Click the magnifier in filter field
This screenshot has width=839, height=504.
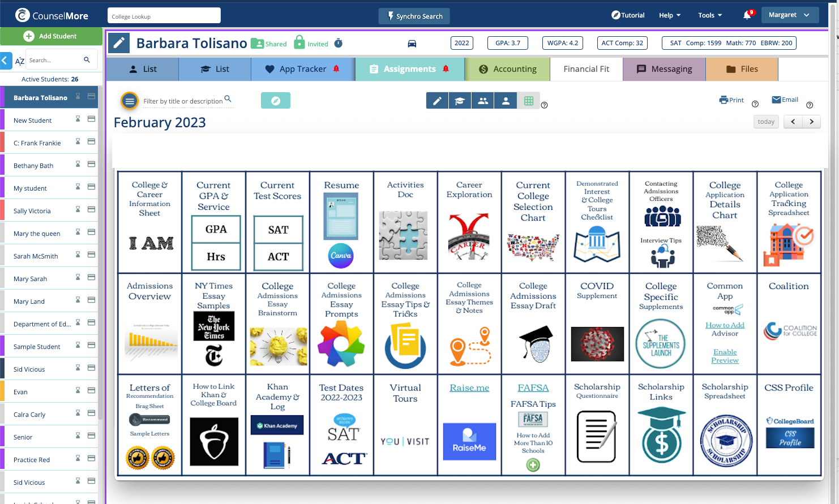pyautogui.click(x=228, y=98)
